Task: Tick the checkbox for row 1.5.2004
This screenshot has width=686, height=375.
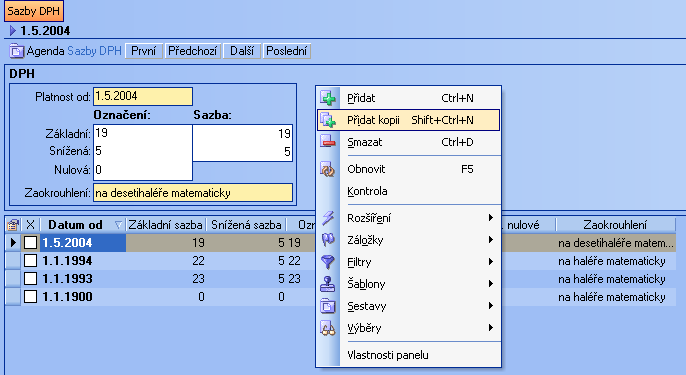Action: [x=30, y=242]
